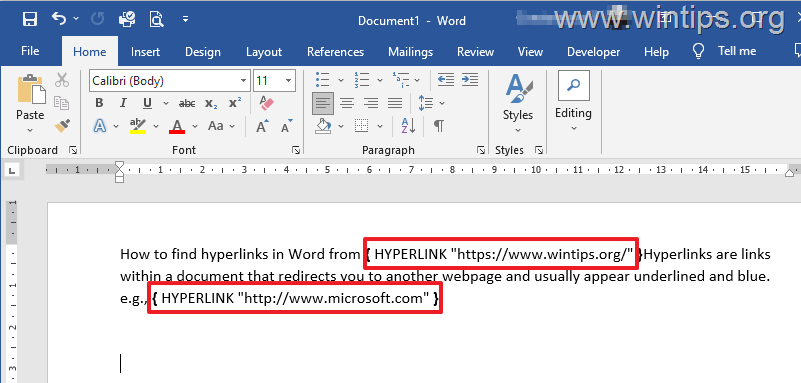
Task: Click the Cut scissors icon
Action: (x=62, y=80)
